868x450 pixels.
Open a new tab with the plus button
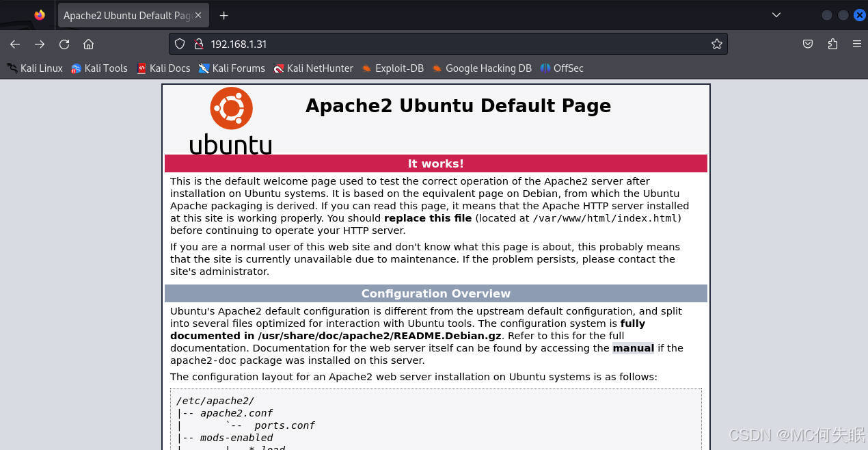tap(223, 15)
